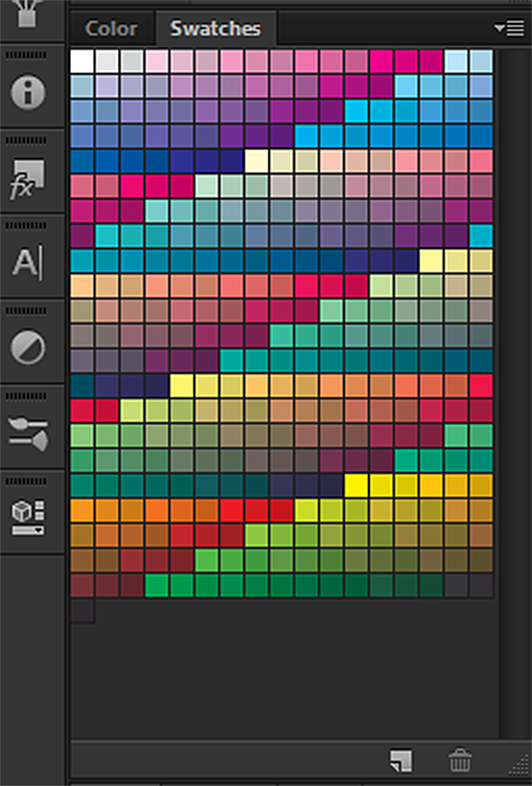Open the Brush Presets panel icon
Screen dimensions: 532x786
[x=30, y=434]
